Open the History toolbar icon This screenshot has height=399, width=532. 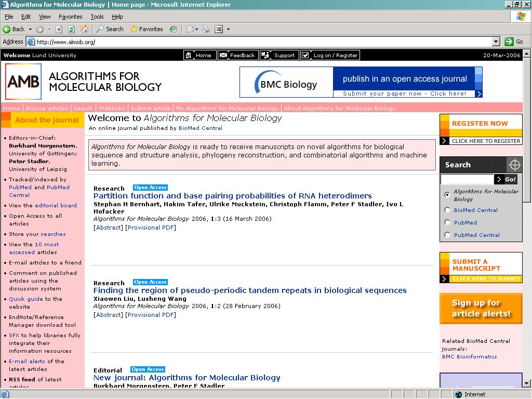[173, 29]
